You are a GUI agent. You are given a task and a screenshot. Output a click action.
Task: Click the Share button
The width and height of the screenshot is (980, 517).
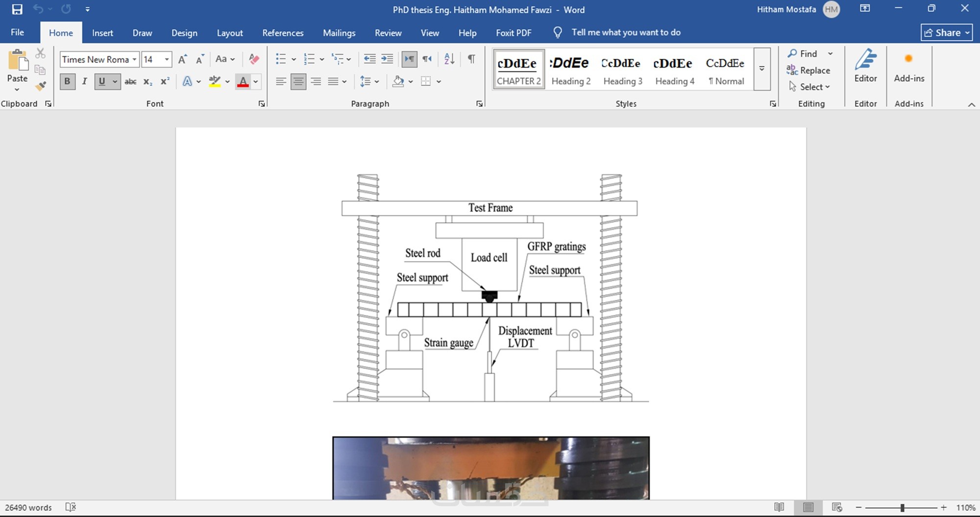click(946, 33)
